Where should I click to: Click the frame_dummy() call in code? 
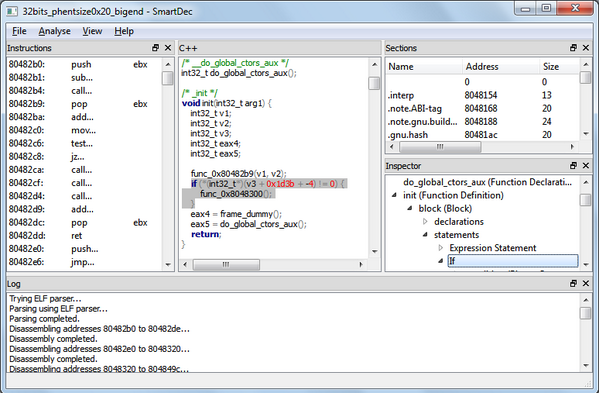251,214
